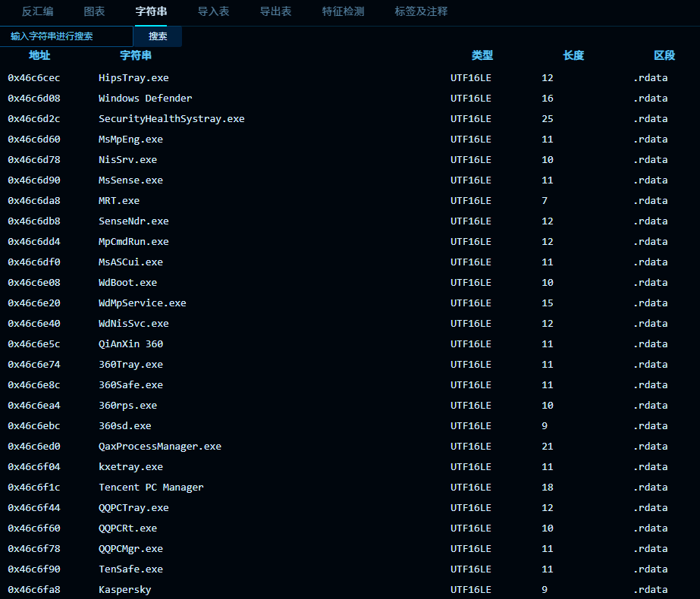Sort by the 地址 column header

click(39, 55)
